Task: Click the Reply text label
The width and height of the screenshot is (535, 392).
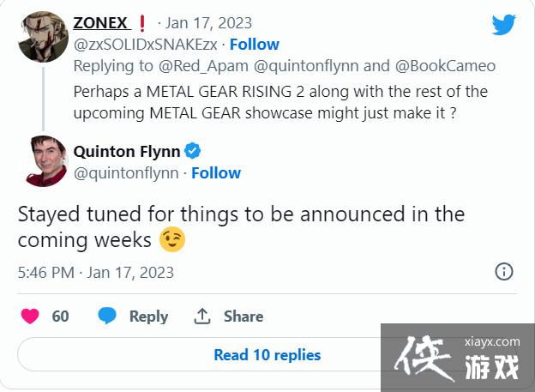Action: click(148, 317)
